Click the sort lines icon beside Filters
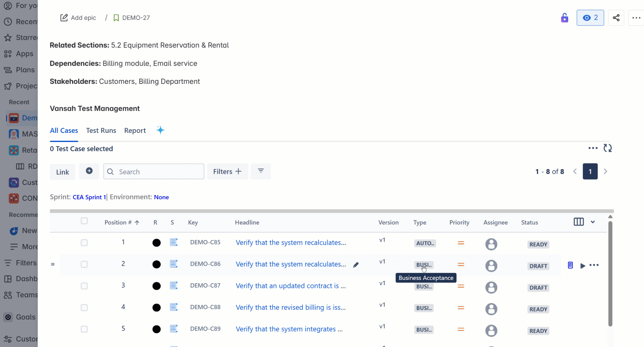644x347 pixels. [261, 171]
